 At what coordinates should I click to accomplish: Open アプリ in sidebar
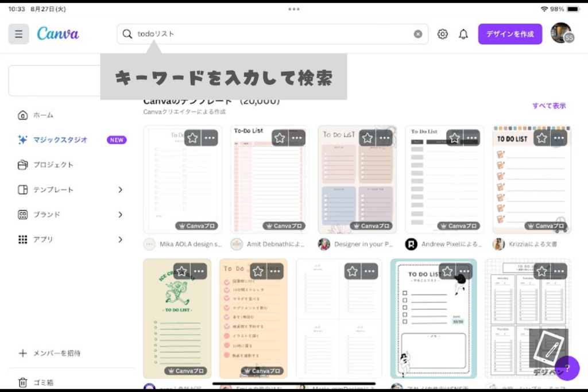tap(36, 239)
